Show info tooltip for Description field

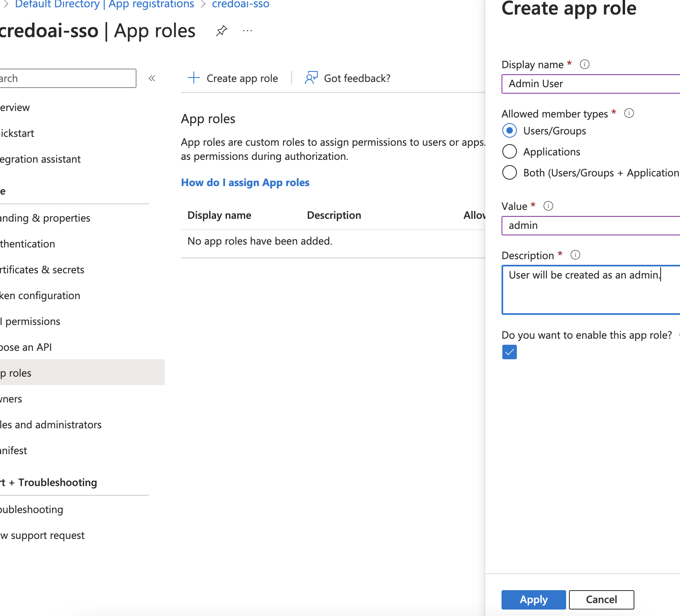click(x=575, y=255)
